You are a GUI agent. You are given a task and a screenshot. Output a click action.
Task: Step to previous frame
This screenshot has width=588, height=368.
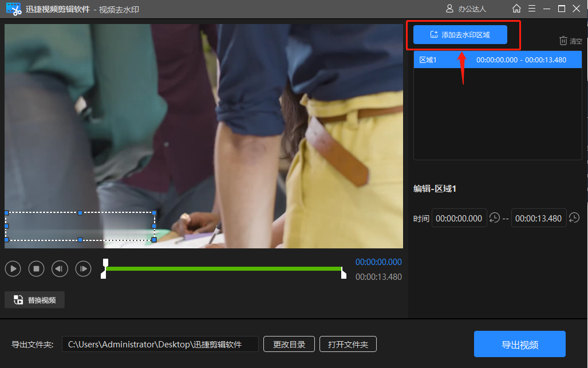pos(60,268)
